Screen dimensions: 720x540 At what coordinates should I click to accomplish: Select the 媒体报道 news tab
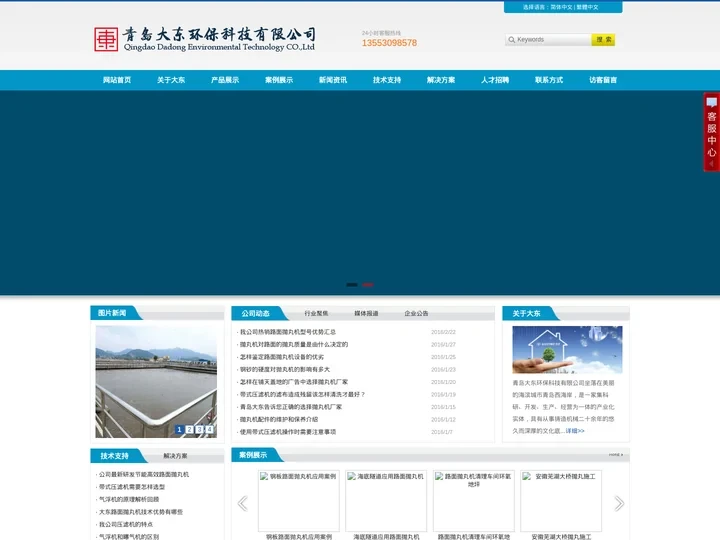366,314
